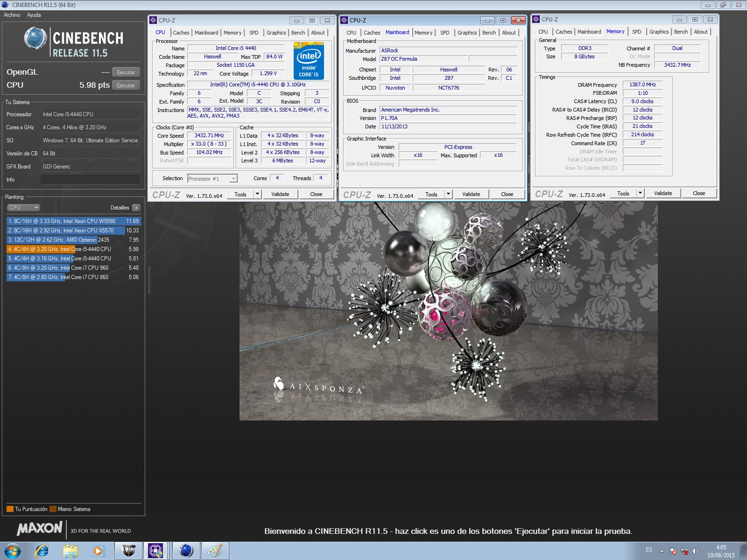Screen dimensions: 747x560
Task: Click the CPU-Z title icon in first window
Action: (x=153, y=20)
